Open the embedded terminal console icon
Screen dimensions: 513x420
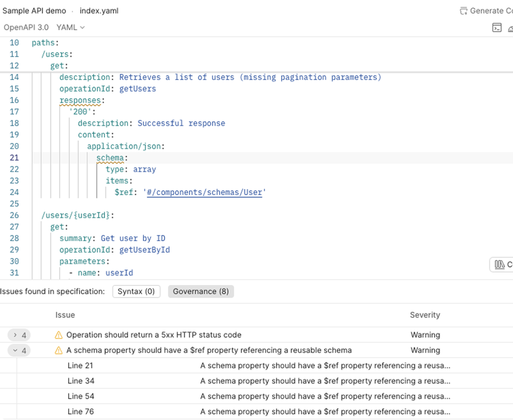pyautogui.click(x=497, y=28)
